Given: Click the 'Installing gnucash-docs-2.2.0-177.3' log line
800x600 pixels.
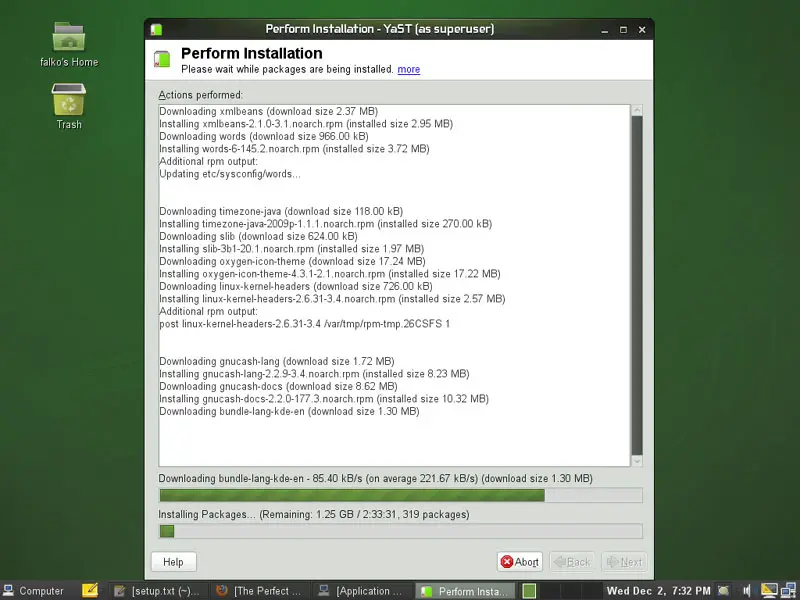Looking at the screenshot, I should point(324,398).
